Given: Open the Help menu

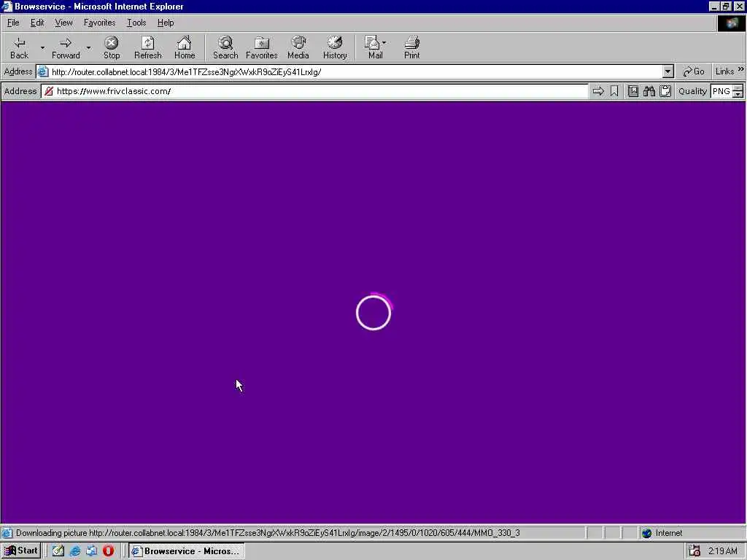Looking at the screenshot, I should pos(166,23).
